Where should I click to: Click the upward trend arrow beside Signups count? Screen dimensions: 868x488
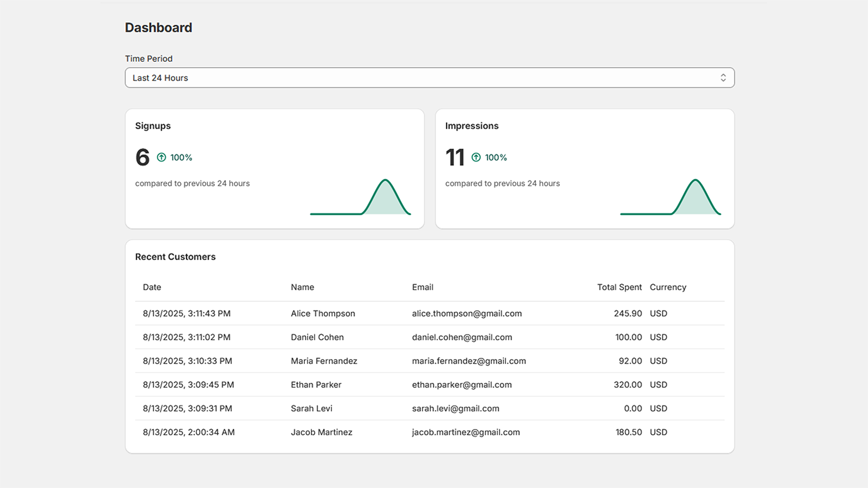(161, 157)
